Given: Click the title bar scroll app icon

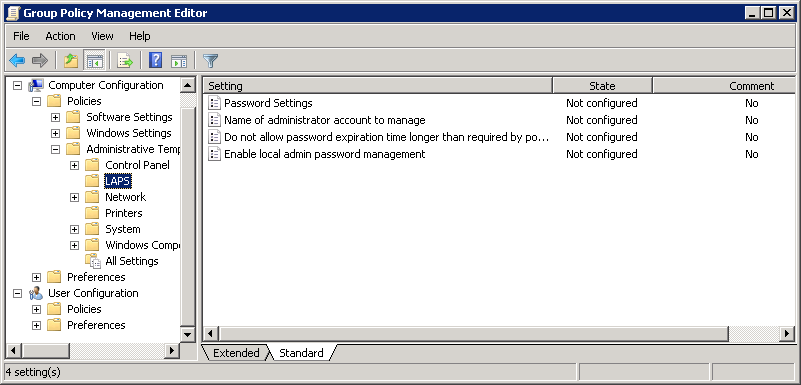Looking at the screenshot, I should click(13, 13).
